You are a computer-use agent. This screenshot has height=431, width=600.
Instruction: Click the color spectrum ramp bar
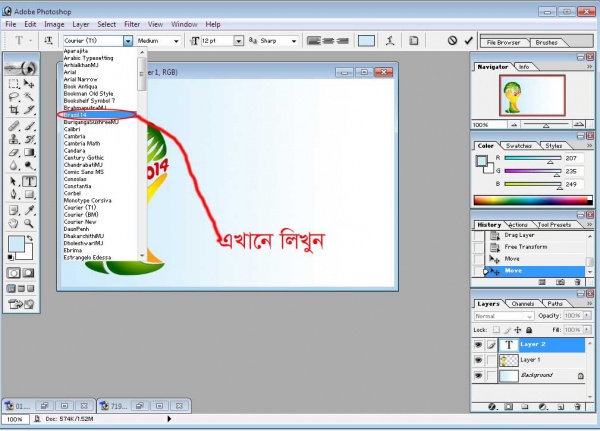click(x=532, y=201)
